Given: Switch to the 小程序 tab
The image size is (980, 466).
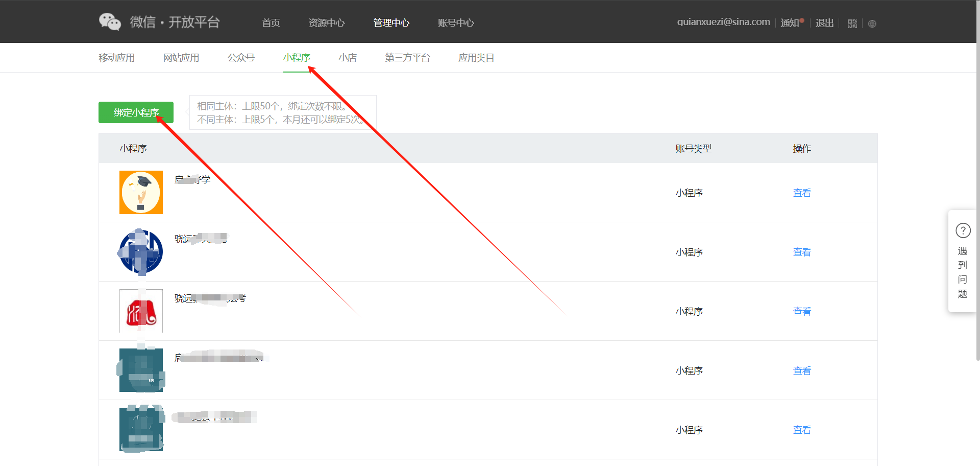Looking at the screenshot, I should [x=297, y=58].
